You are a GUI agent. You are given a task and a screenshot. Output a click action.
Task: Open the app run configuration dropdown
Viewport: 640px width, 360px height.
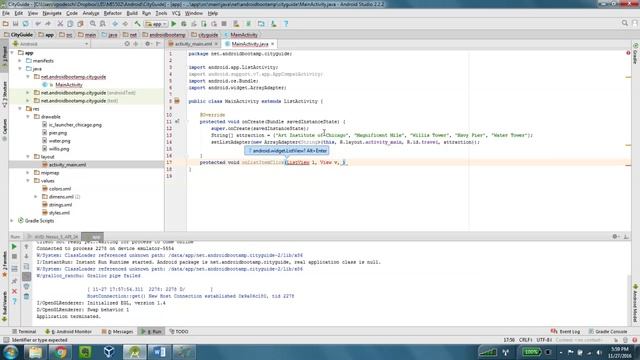(156, 24)
